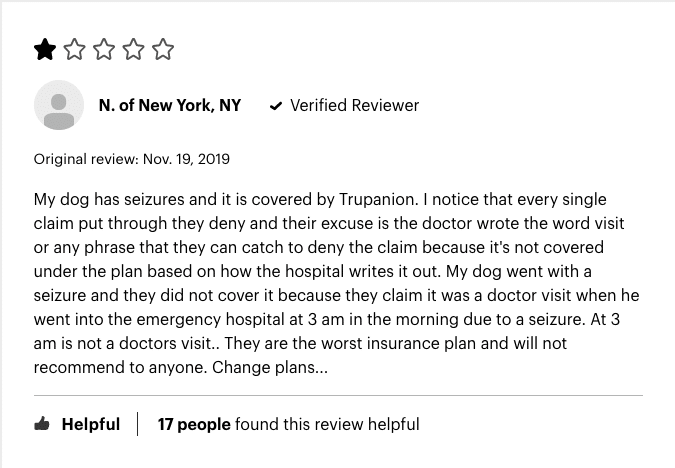Click the review text mentioning Trupanion
The image size is (675, 468).
[x=337, y=283]
